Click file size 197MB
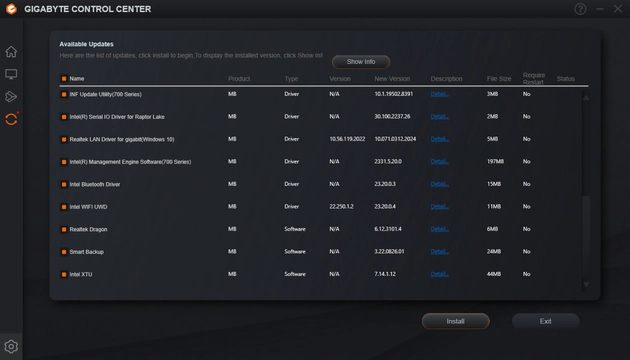 pyautogui.click(x=495, y=162)
